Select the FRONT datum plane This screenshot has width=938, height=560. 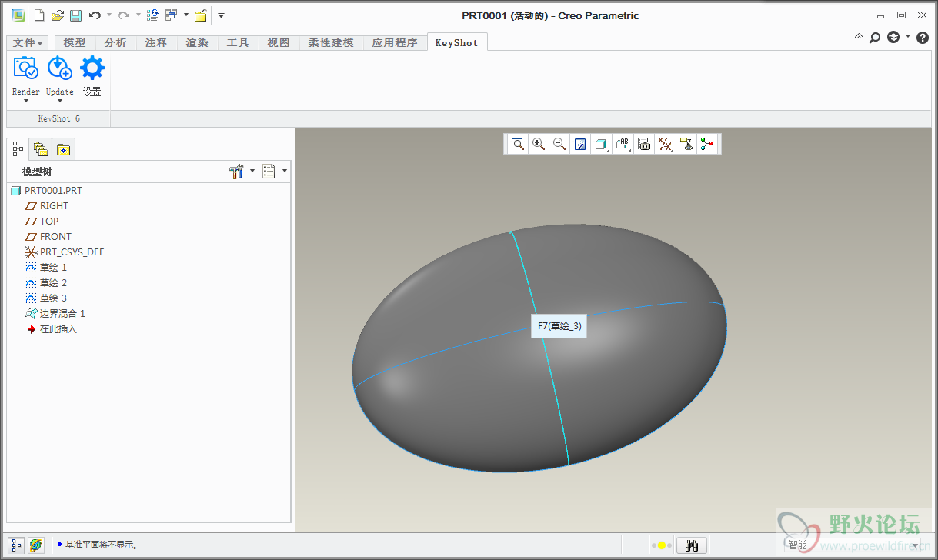(55, 236)
